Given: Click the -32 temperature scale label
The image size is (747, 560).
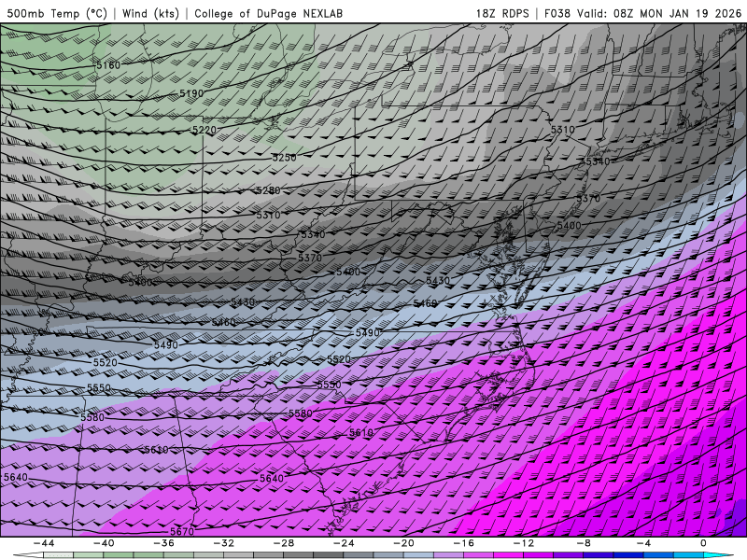Looking at the screenshot, I should click(223, 543).
